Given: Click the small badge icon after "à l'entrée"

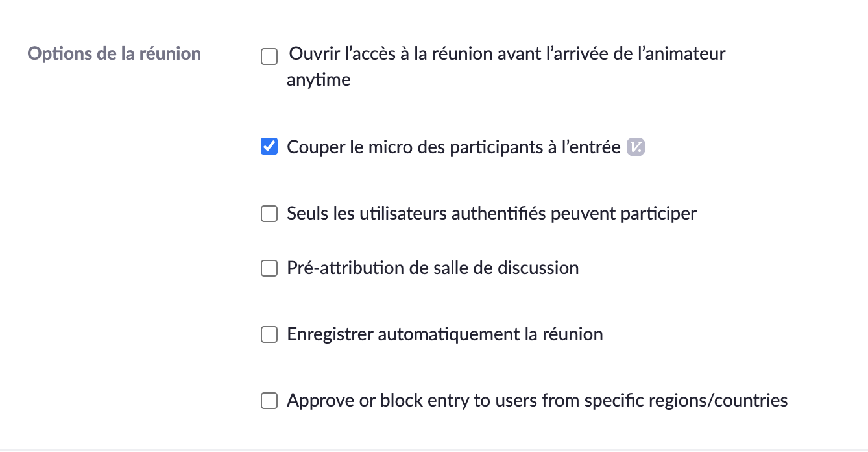Looking at the screenshot, I should click(x=636, y=148).
